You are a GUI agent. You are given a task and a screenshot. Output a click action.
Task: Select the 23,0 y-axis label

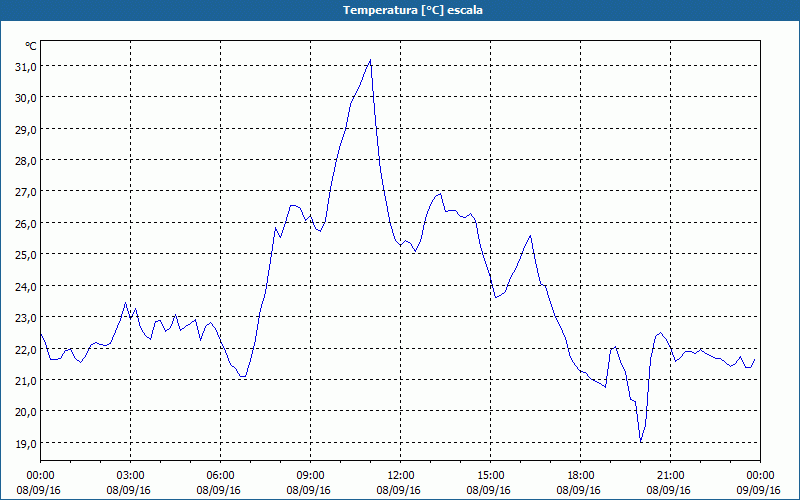click(26, 318)
